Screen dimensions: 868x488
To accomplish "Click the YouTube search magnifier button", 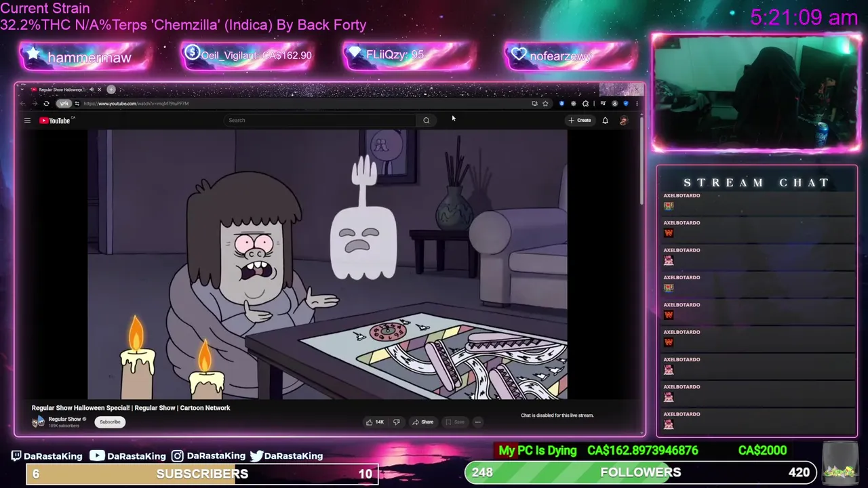I will (427, 121).
